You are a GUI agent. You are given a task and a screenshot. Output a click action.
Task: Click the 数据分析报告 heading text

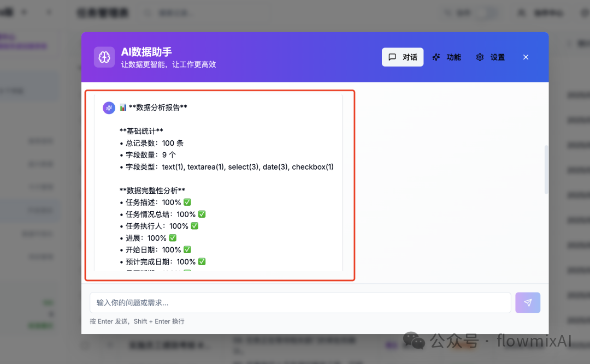tap(158, 108)
